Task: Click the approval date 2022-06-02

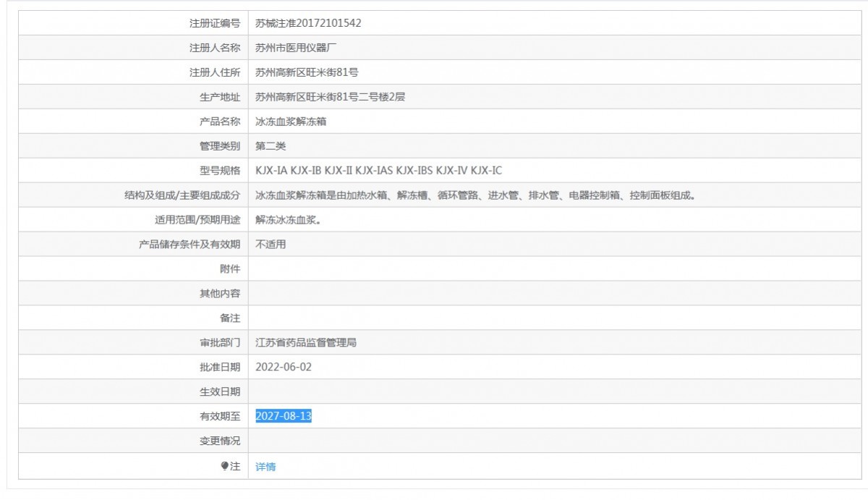Action: tap(284, 367)
